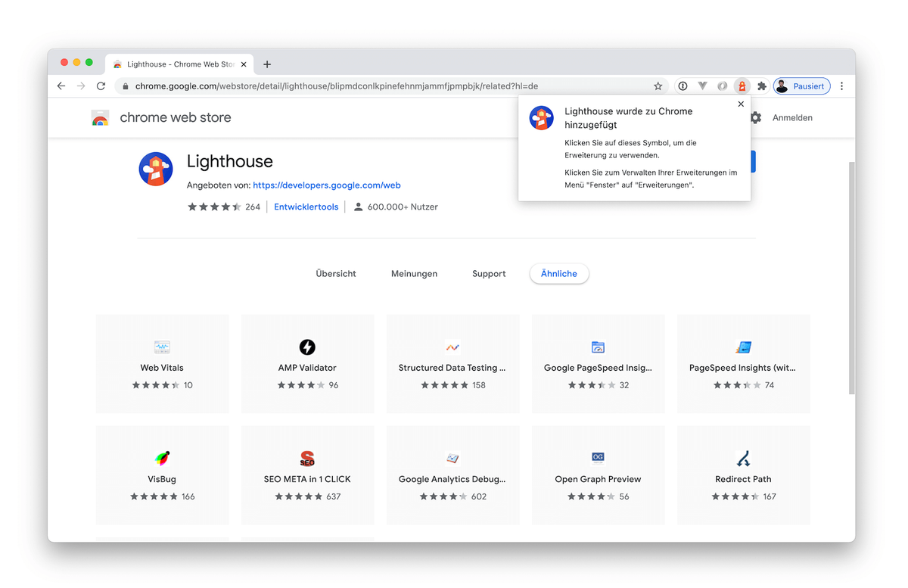
Task: Click the chrome web store title text
Action: [176, 118]
